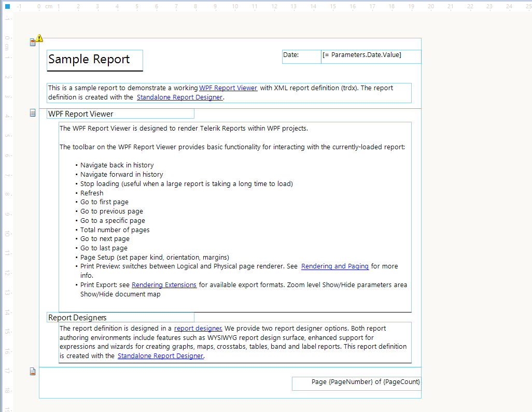Click the 'Refresh' bullet line
The height and width of the screenshot is (412, 532).
tap(92, 193)
